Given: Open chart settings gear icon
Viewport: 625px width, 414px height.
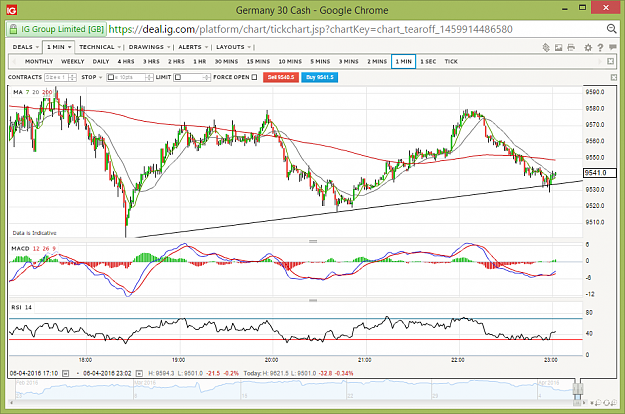Looking at the screenshot, I should pos(588,47).
